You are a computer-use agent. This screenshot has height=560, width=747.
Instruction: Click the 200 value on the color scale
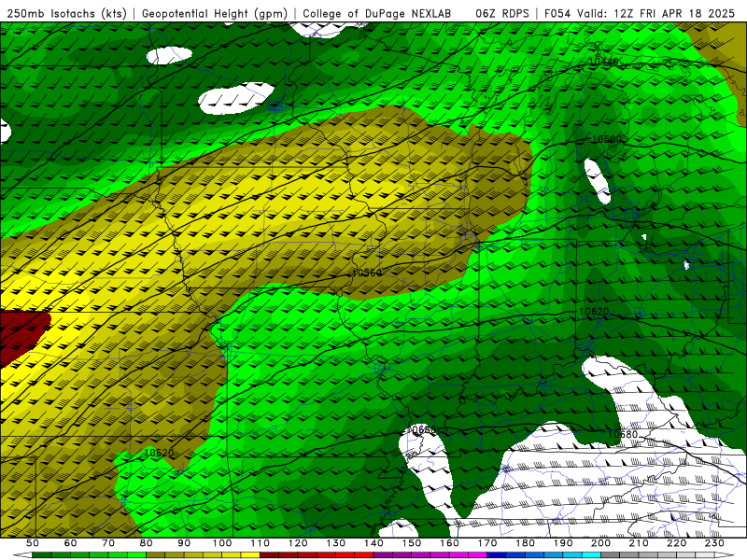point(600,543)
